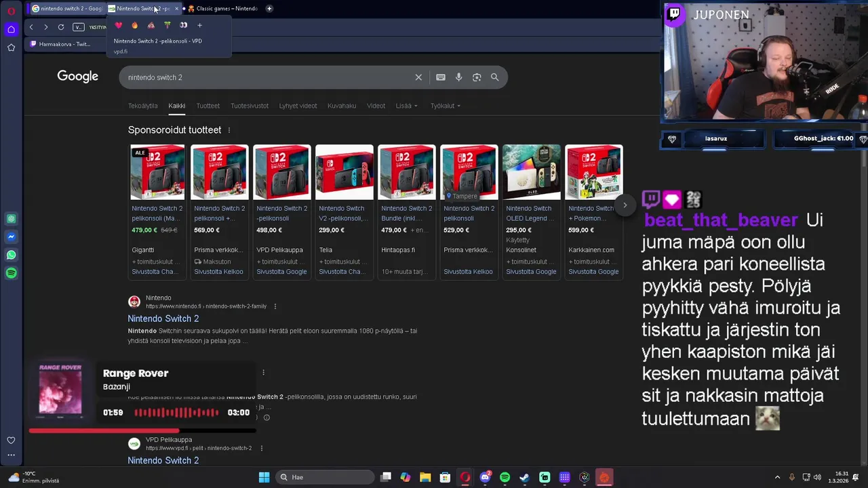Open Spotify from the Windows taskbar

click(x=505, y=477)
